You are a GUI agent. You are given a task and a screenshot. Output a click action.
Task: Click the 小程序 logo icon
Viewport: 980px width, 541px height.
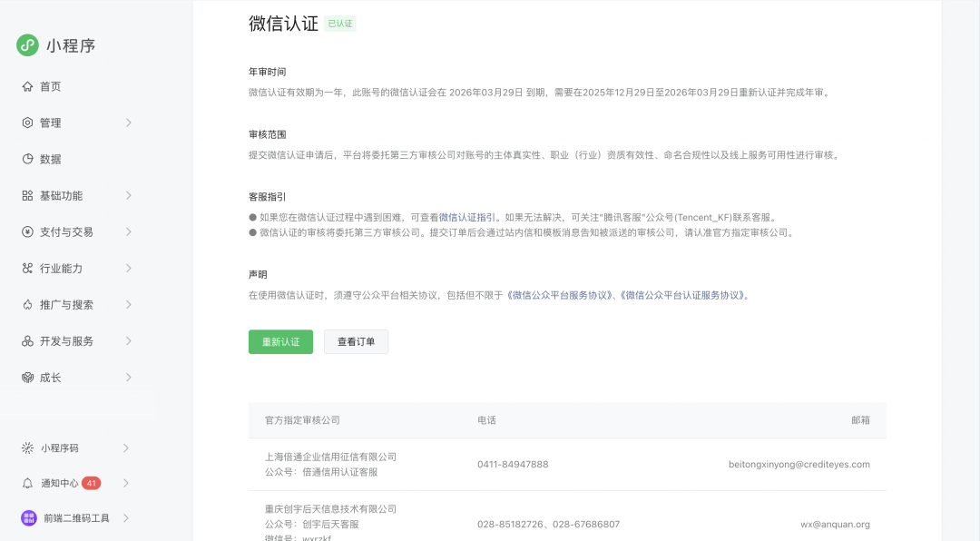tap(26, 45)
